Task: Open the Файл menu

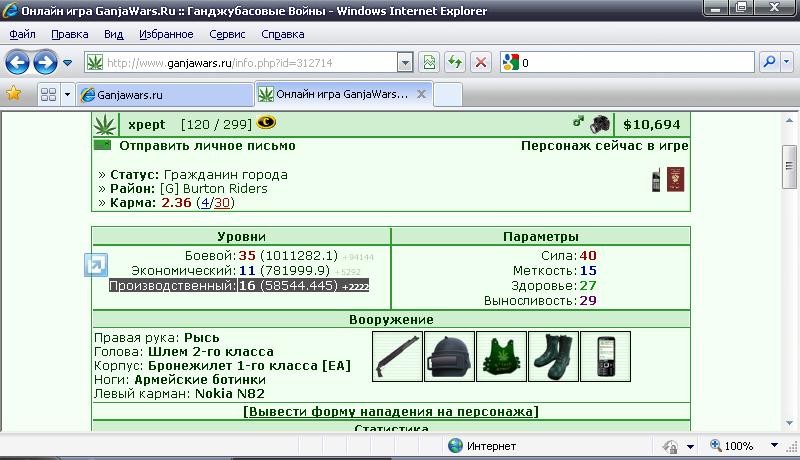Action: (x=22, y=34)
